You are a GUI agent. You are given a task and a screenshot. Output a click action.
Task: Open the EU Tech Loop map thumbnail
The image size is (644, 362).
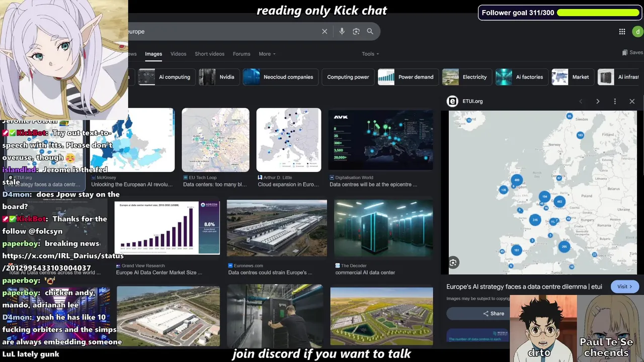[215, 140]
